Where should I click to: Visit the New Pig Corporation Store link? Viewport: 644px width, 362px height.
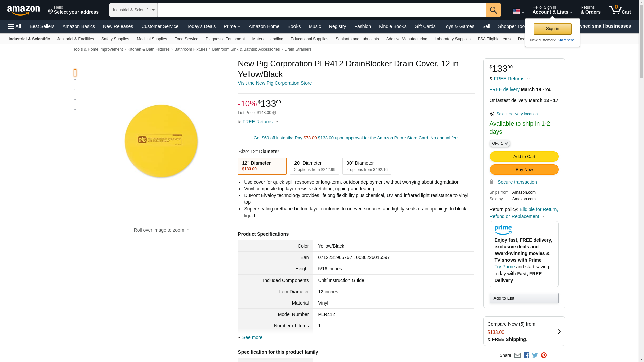(274, 83)
